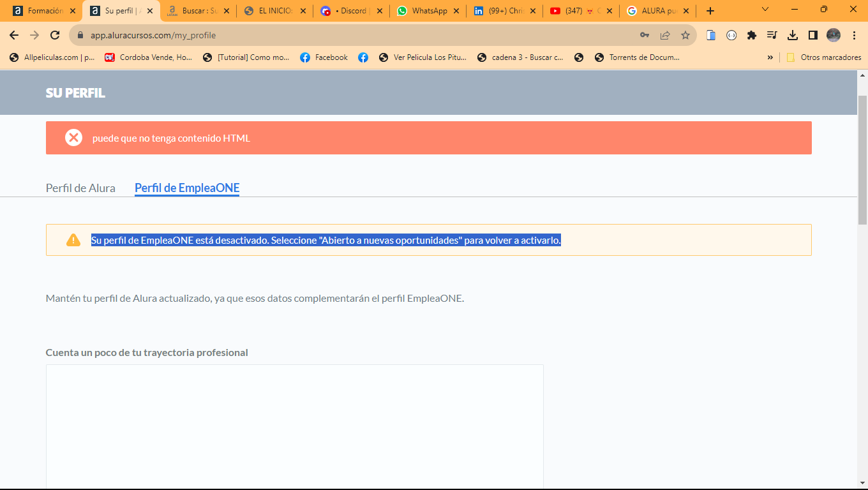Open the cadena 3 bookmark
This screenshot has width=868, height=490.
tap(520, 57)
